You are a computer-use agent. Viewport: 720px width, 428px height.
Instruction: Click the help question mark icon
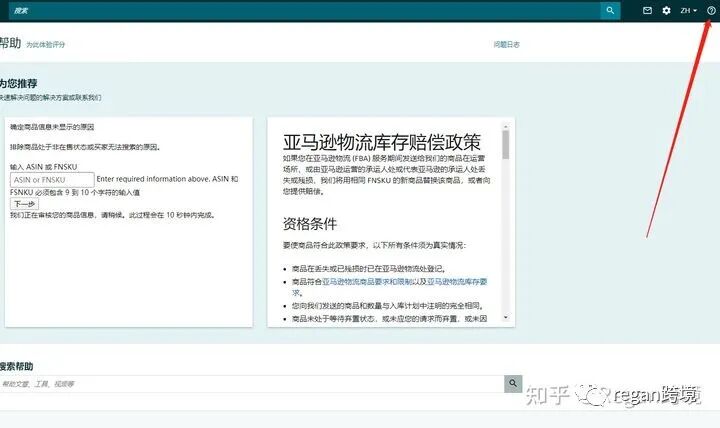pyautogui.click(x=711, y=10)
